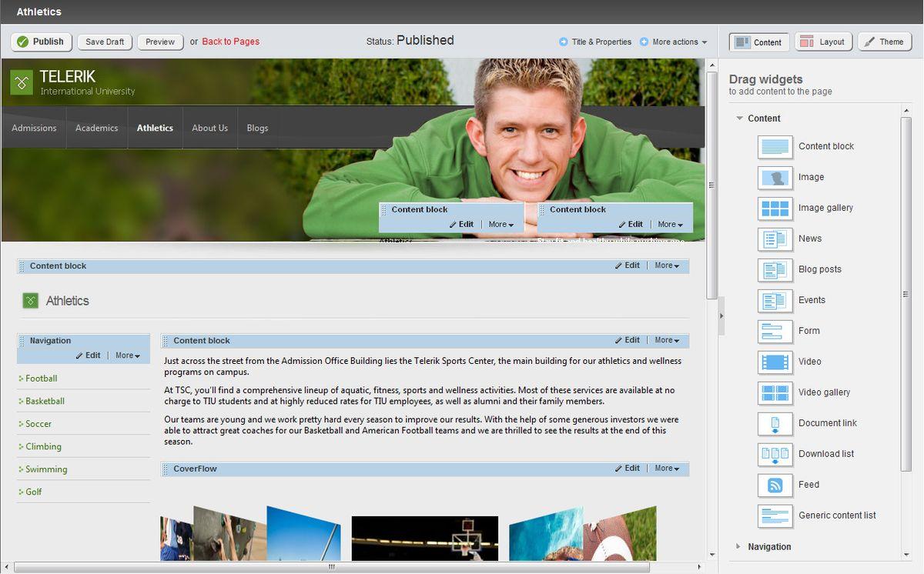Click the Image widget icon

(775, 177)
